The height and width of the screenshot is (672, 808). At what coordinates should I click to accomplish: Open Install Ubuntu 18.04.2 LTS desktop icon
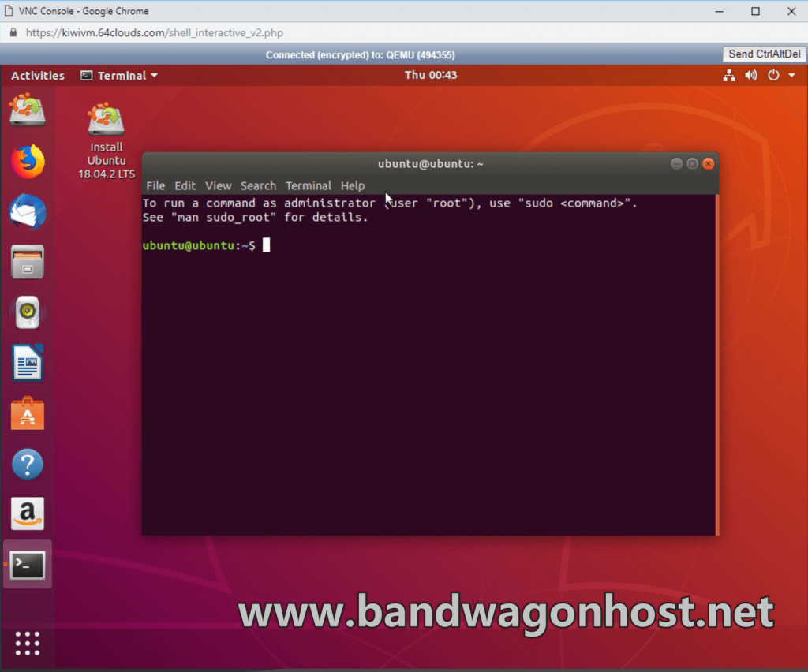107,140
